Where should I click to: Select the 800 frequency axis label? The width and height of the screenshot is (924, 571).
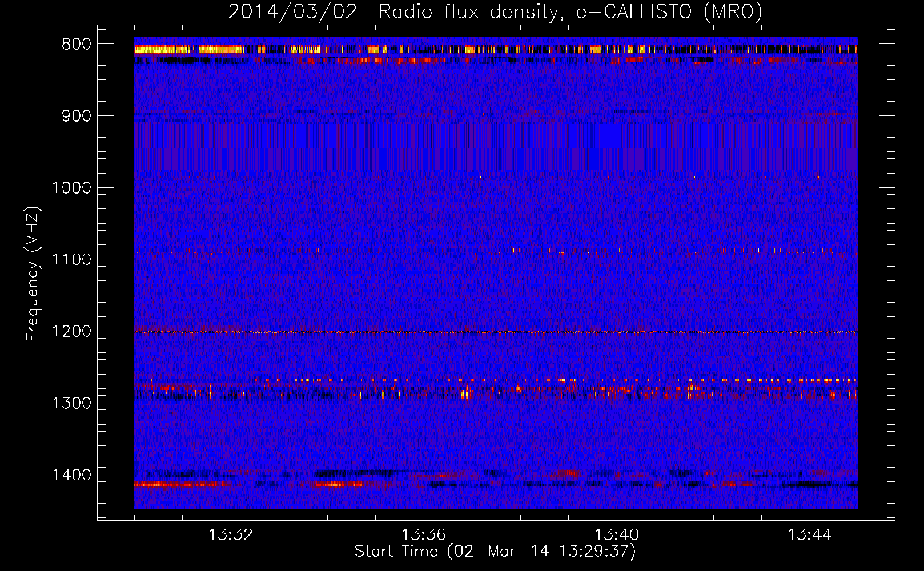tap(76, 45)
